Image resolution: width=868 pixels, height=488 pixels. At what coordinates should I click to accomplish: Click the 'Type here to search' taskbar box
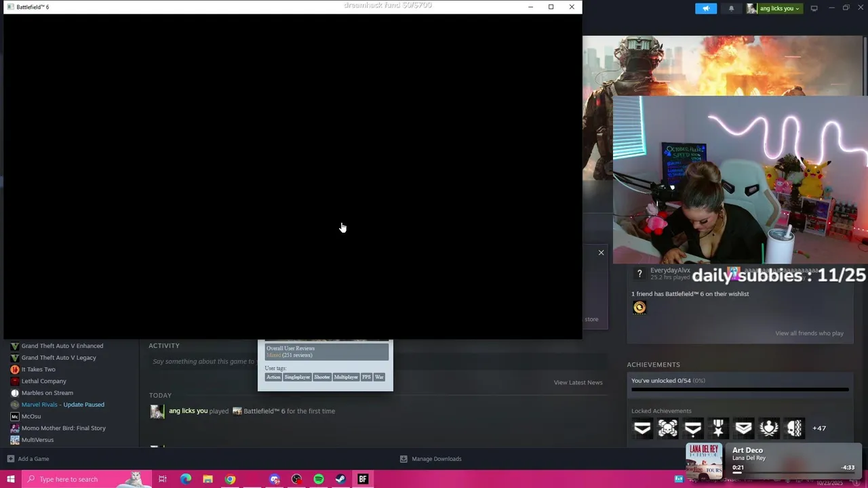(85, 479)
